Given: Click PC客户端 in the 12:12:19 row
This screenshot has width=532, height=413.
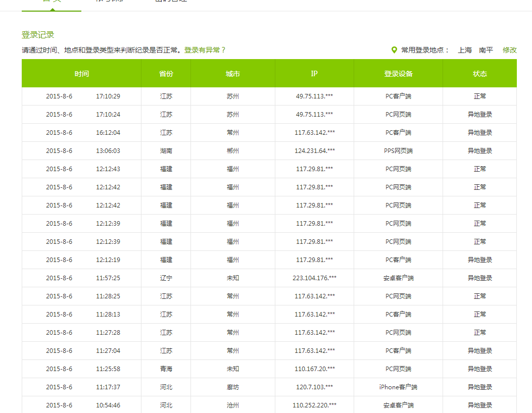Looking at the screenshot, I should click(398, 260).
